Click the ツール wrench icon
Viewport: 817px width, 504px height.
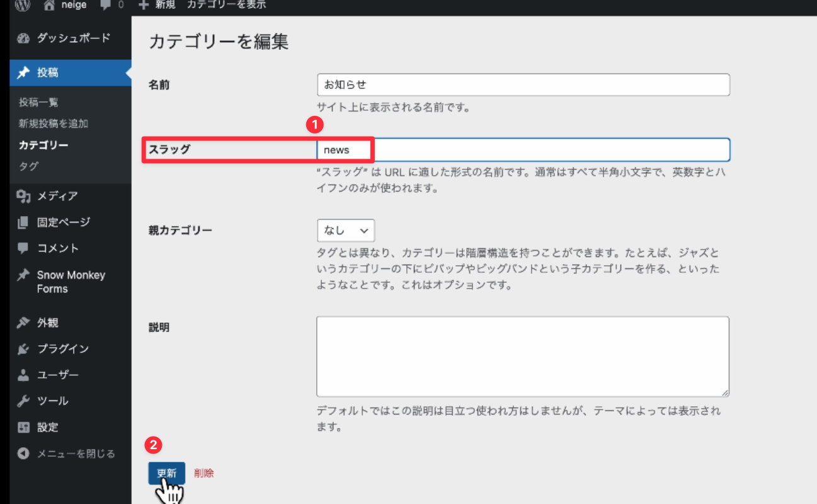pos(23,401)
